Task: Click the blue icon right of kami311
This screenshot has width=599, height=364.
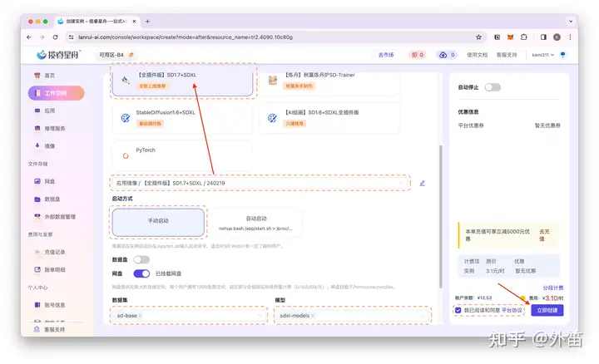Action: coord(562,55)
